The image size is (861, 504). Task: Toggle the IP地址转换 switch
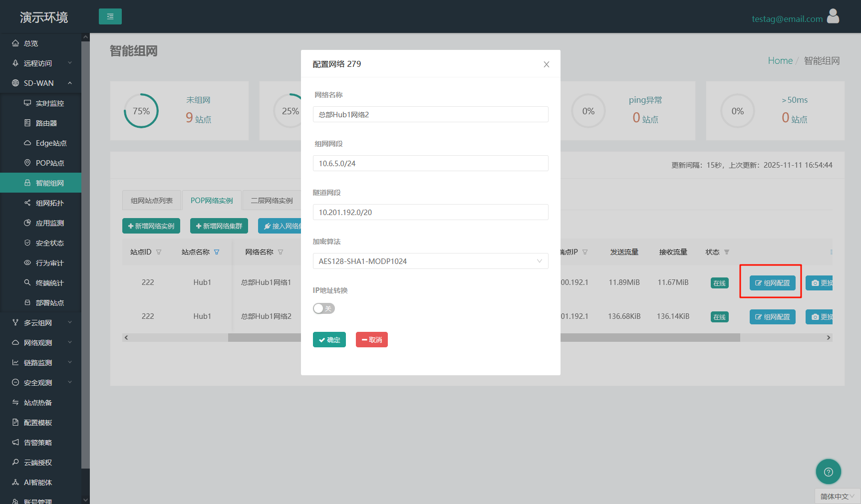pos(324,308)
